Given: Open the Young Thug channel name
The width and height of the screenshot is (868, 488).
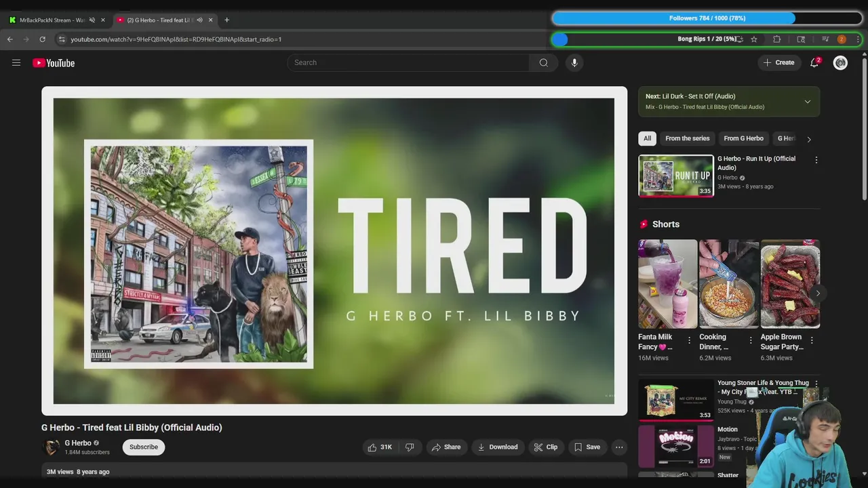Looking at the screenshot, I should pyautogui.click(x=732, y=402).
